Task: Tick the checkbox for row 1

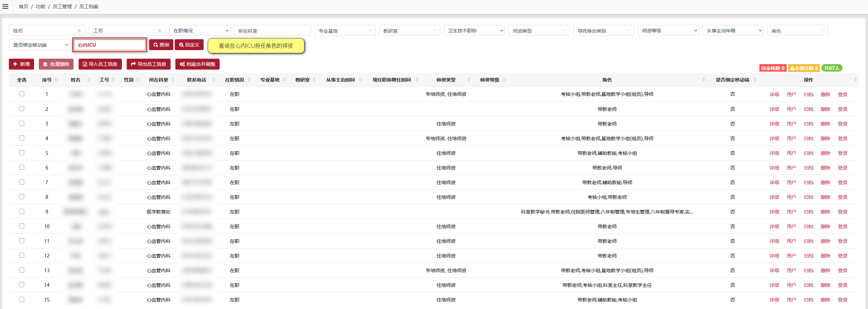Action: 22,94
